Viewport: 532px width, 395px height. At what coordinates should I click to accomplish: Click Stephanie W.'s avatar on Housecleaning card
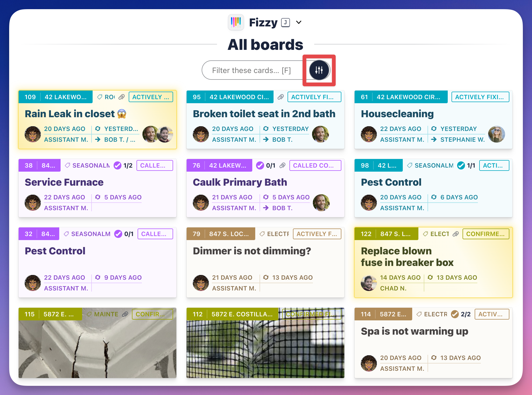click(x=496, y=134)
